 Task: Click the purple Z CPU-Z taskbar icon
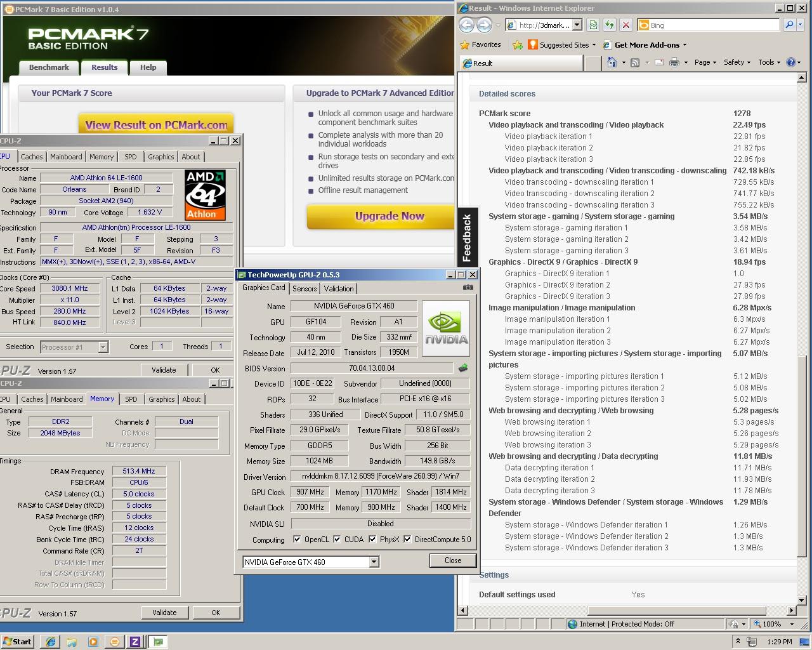135,642
